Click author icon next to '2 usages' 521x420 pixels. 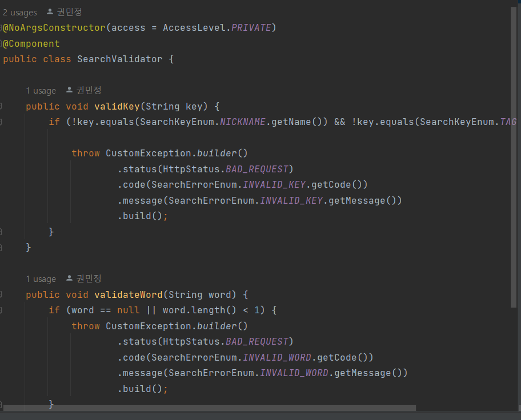point(50,12)
